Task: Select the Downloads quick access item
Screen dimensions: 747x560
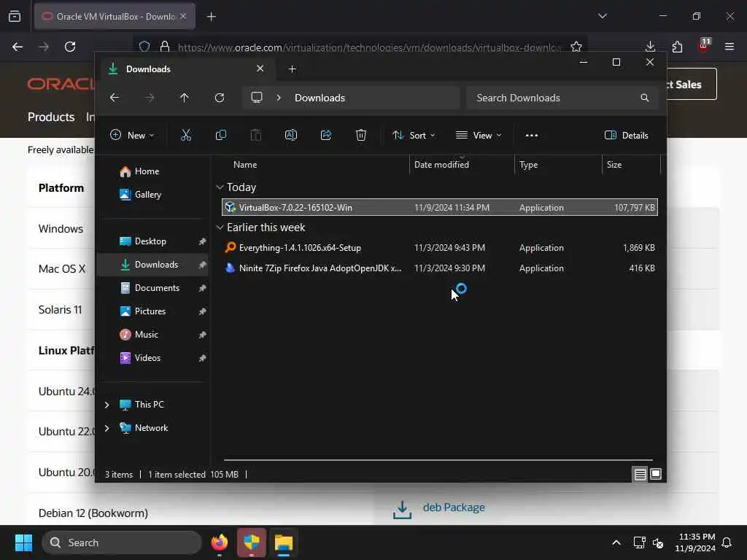Action: point(152,265)
